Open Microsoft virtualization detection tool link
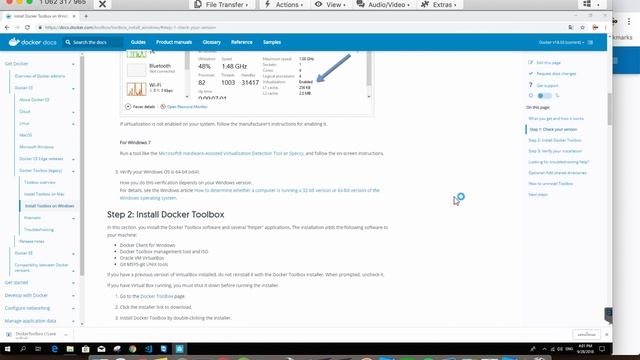640x360 pixels. pyautogui.click(x=231, y=153)
